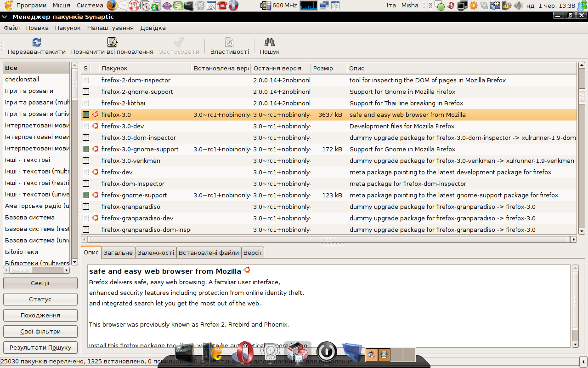This screenshot has width=588, height=368.
Task: Switch to the Залежності tab
Action: click(156, 253)
